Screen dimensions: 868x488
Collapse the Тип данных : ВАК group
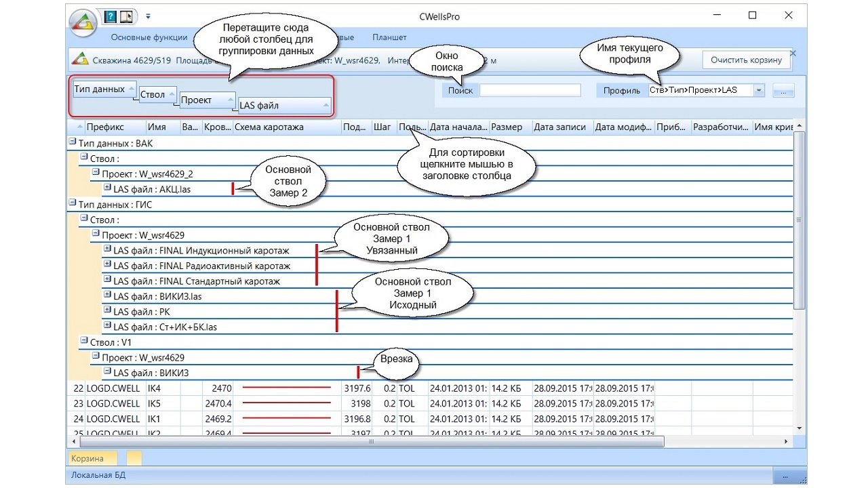click(x=73, y=143)
